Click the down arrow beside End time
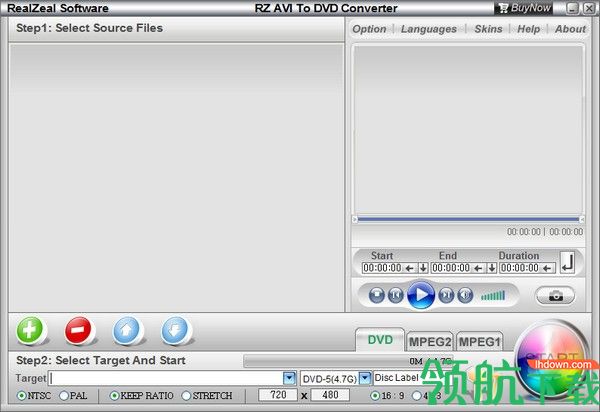 pos(492,268)
